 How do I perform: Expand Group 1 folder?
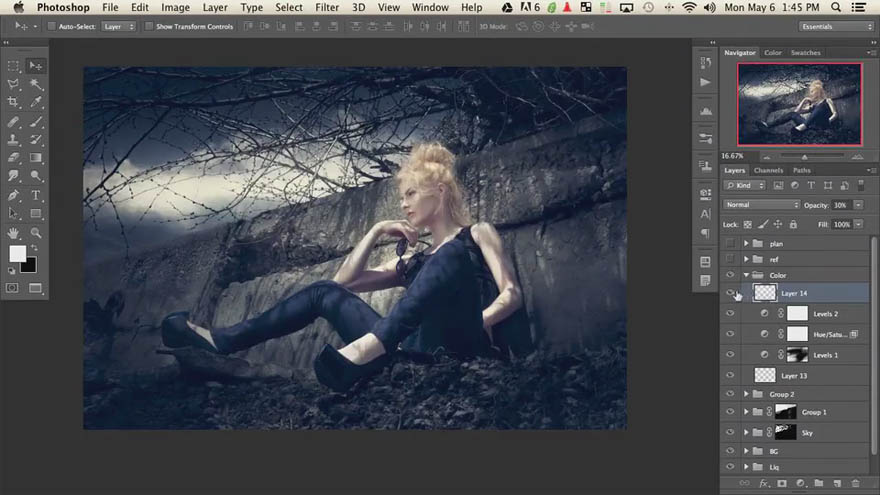tap(746, 412)
